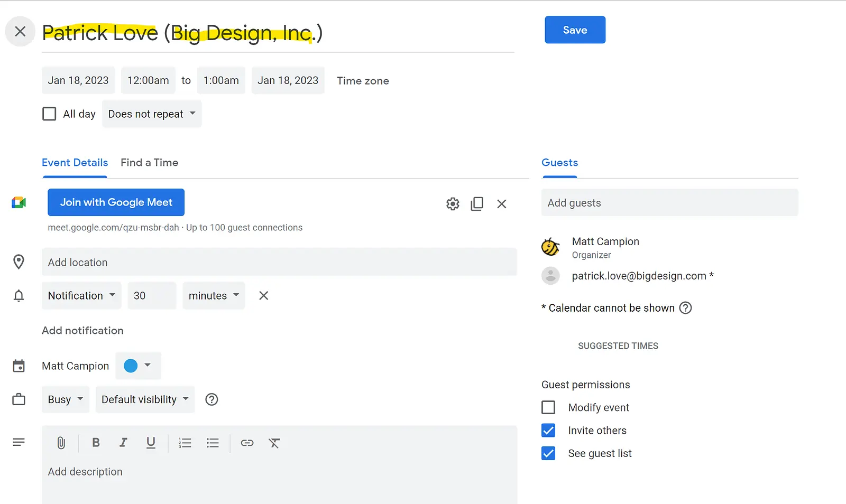Screen dimensions: 846x504
Task: Click the Add guests field
Action: pos(669,203)
